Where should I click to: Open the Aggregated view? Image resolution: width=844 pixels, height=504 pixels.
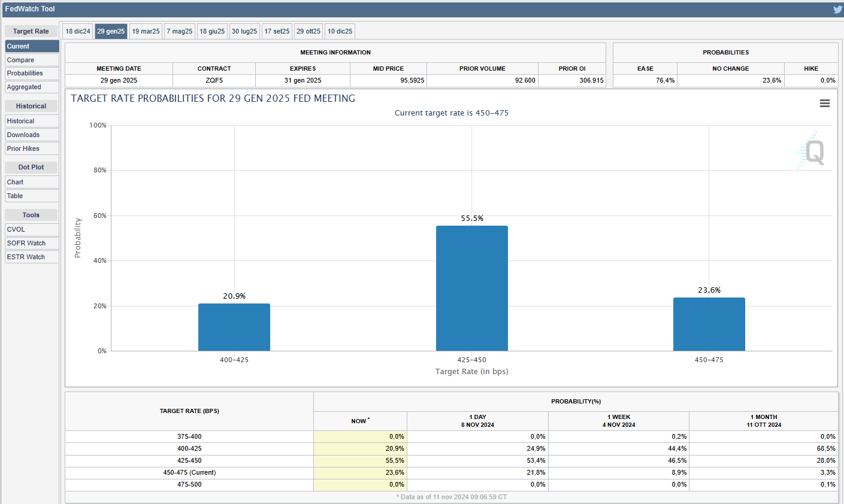pos(32,87)
